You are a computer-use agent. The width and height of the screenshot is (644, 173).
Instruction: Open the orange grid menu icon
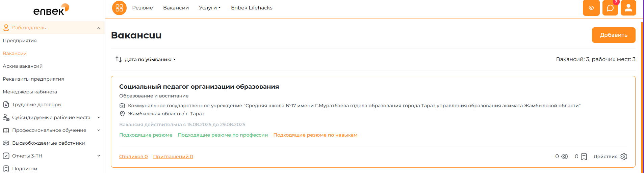[119, 8]
